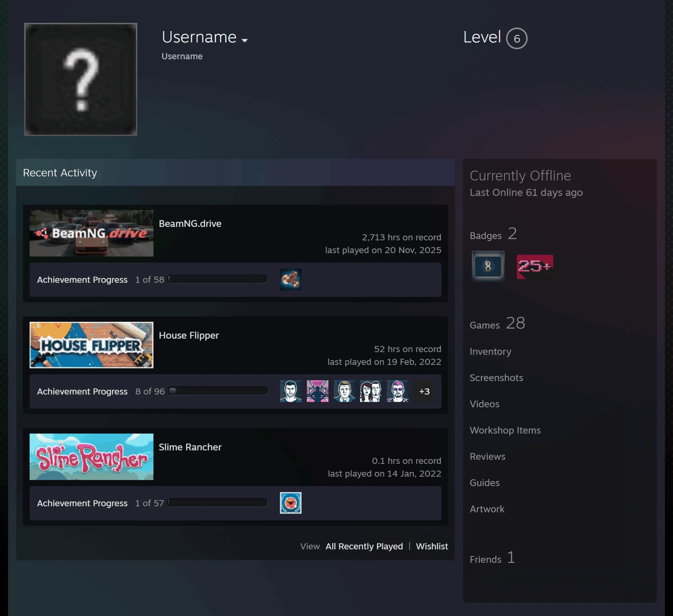This screenshot has height=616, width=673.
Task: Open the Wishlist link
Action: [432, 546]
